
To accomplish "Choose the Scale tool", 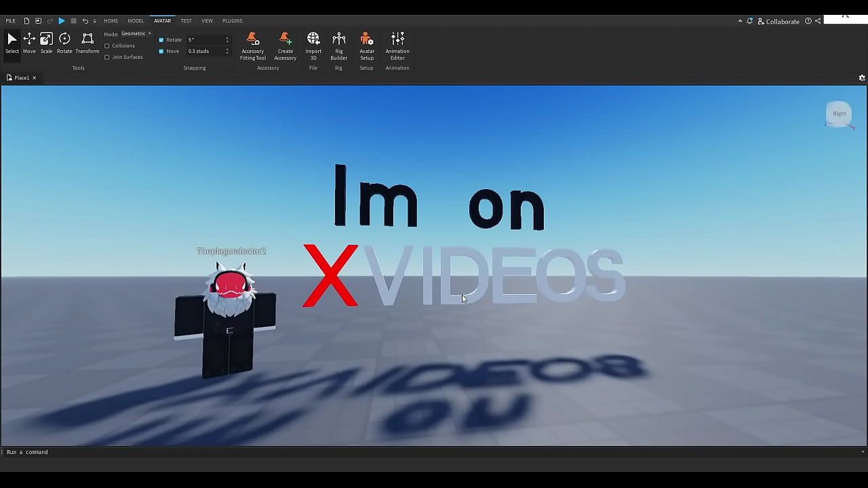I will click(46, 43).
